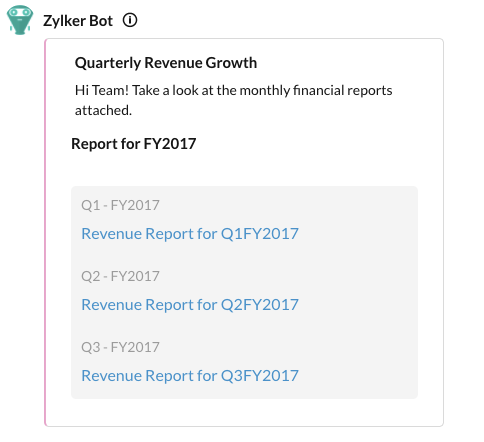Image resolution: width=484 pixels, height=442 pixels.
Task: Open Revenue Report for Q2FY2017 link
Action: click(190, 304)
